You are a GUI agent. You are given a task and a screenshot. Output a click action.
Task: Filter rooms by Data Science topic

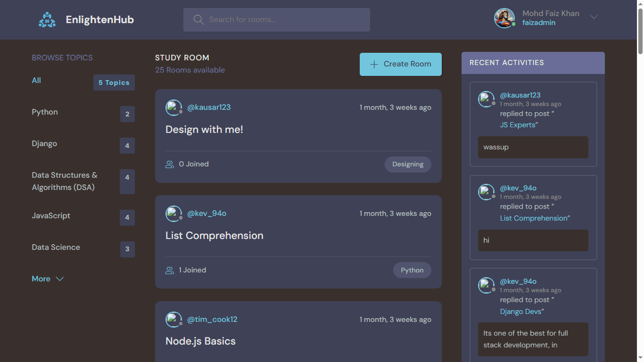pos(56,247)
